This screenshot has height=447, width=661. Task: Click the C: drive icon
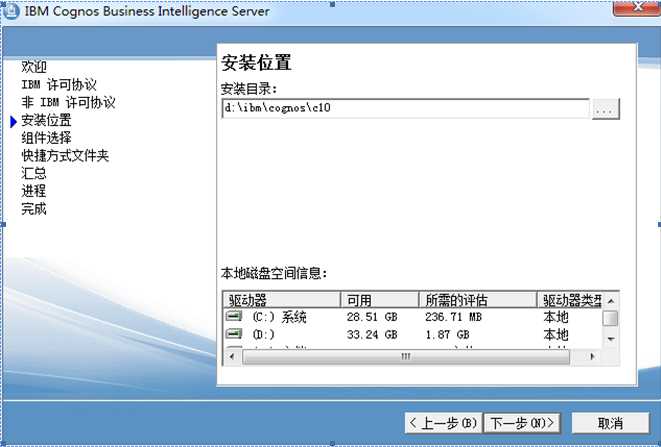234,316
